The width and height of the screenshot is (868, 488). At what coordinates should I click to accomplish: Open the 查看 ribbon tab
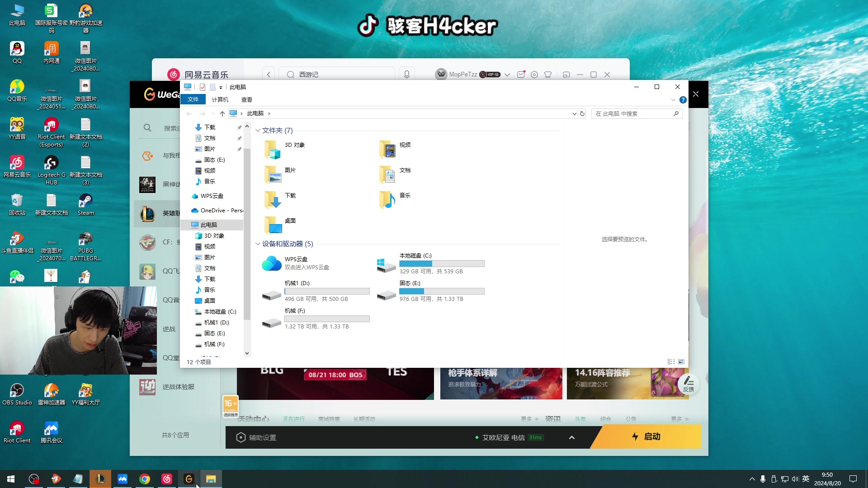pyautogui.click(x=247, y=100)
